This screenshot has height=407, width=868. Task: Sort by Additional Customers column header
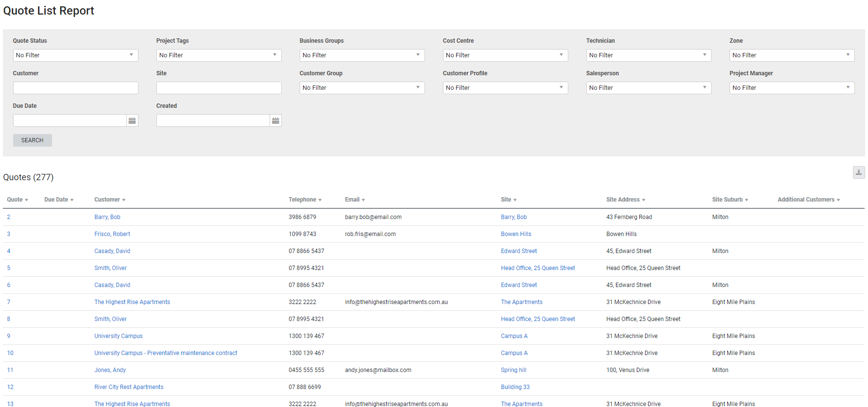coord(806,200)
